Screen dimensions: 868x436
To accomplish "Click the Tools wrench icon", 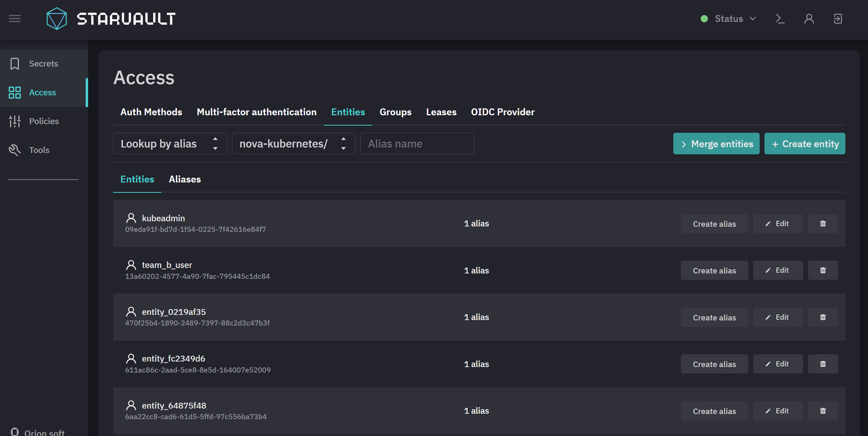I will pyautogui.click(x=15, y=150).
